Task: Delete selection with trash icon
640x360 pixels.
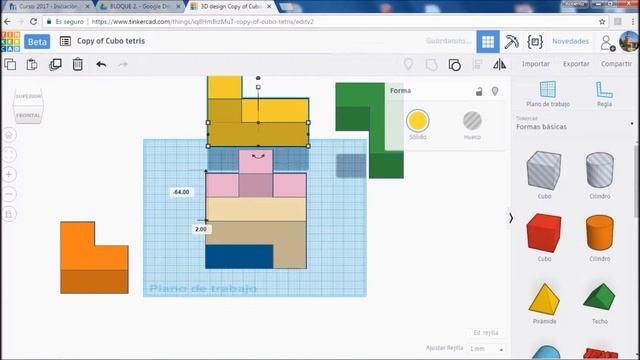Action: click(78, 64)
